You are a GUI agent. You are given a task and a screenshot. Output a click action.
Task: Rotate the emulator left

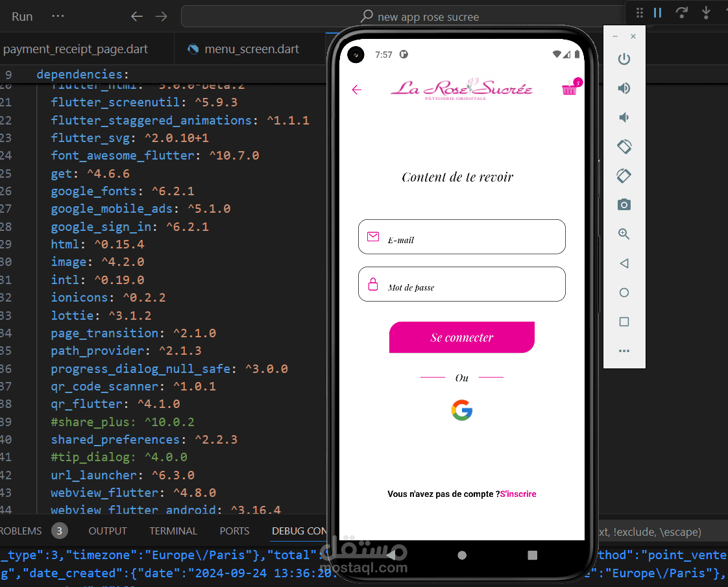624,147
